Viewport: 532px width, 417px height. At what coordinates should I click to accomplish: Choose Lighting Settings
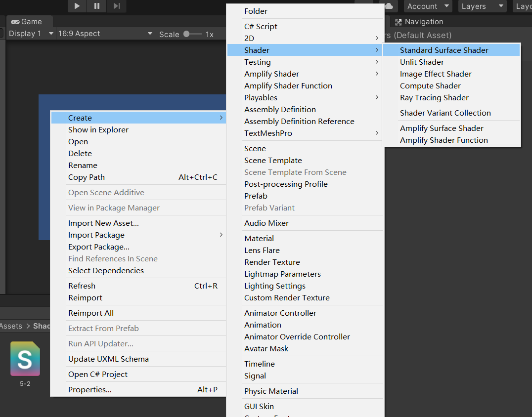[x=306, y=286]
